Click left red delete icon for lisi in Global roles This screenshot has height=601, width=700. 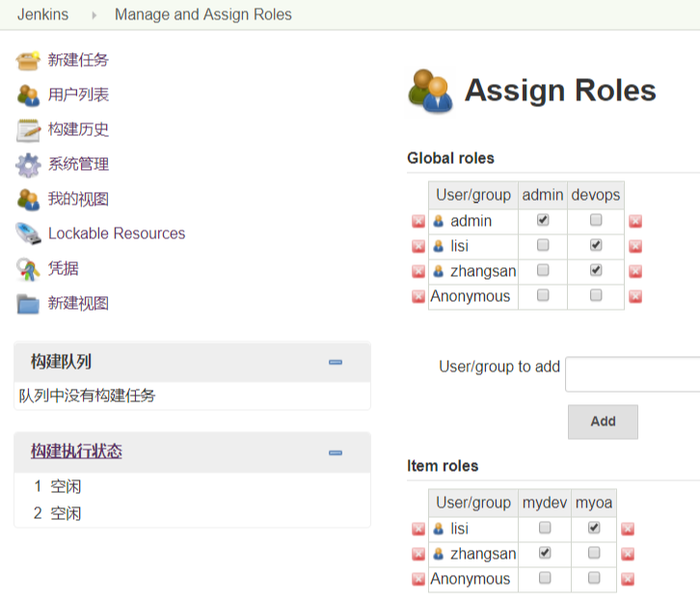click(418, 246)
